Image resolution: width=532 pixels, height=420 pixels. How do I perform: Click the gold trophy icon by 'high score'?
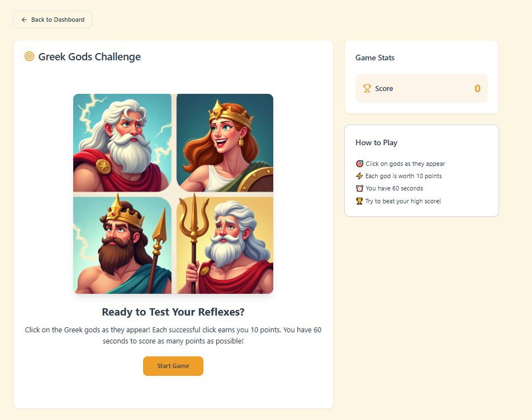359,201
